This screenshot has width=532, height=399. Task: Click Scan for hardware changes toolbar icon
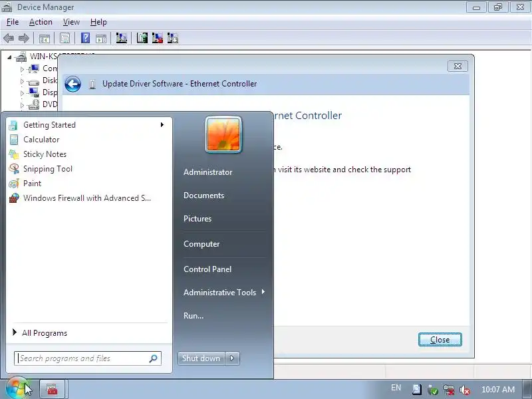coord(122,38)
